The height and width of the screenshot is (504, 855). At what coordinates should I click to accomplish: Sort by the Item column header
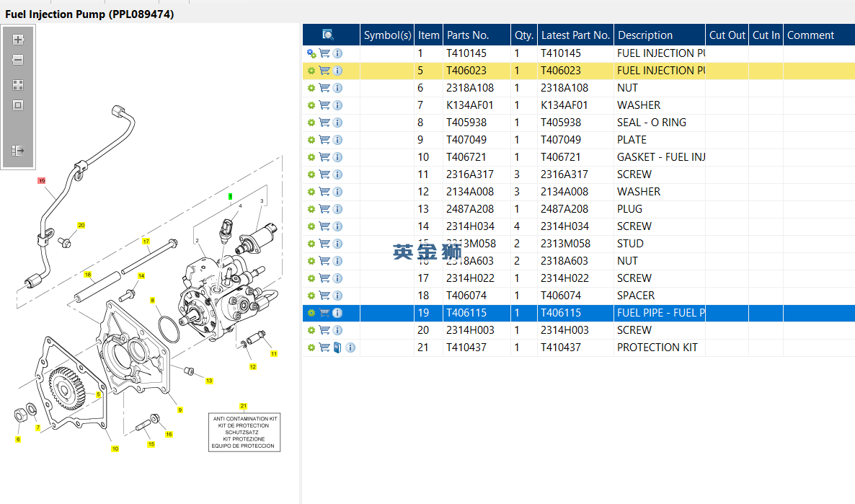pyautogui.click(x=429, y=35)
